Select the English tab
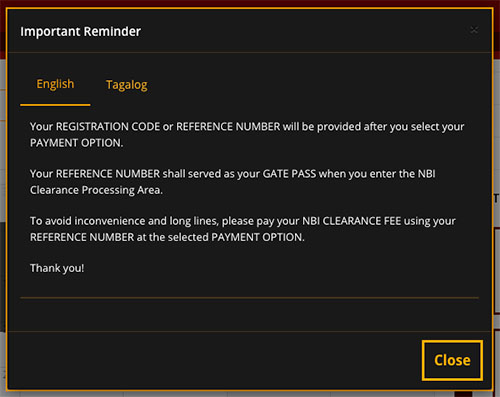 (x=55, y=84)
